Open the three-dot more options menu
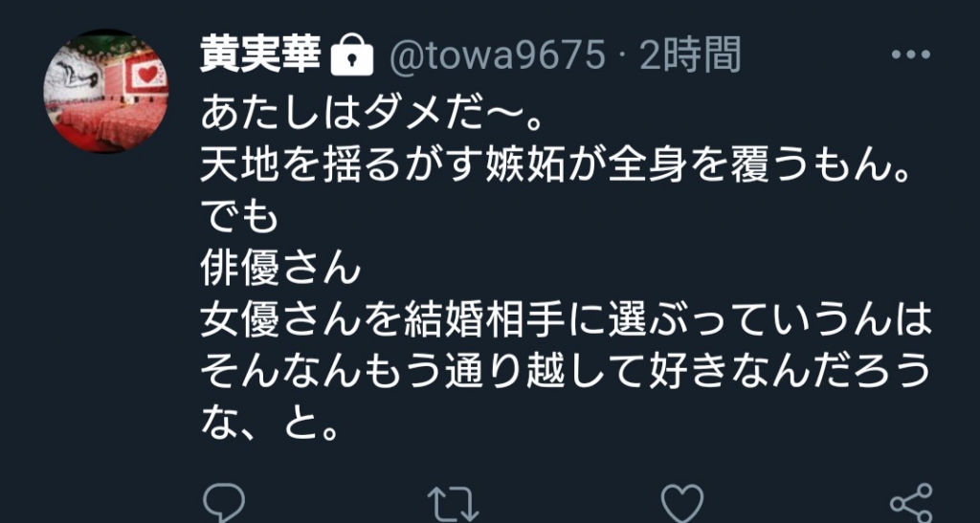 coord(911,54)
